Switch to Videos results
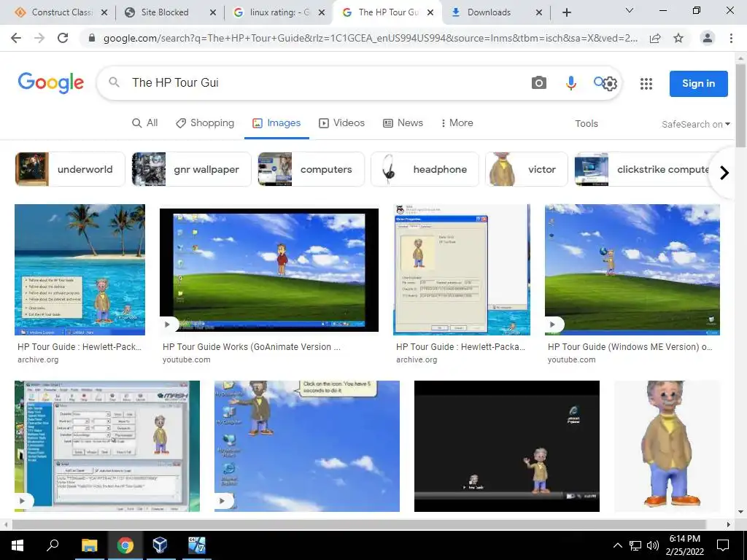Image resolution: width=747 pixels, height=560 pixels. click(x=341, y=122)
